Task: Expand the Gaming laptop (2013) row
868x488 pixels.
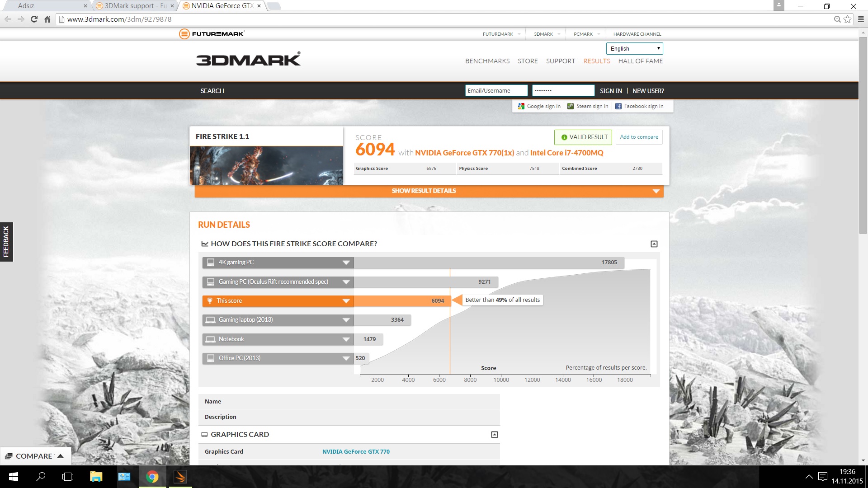Action: tap(346, 320)
